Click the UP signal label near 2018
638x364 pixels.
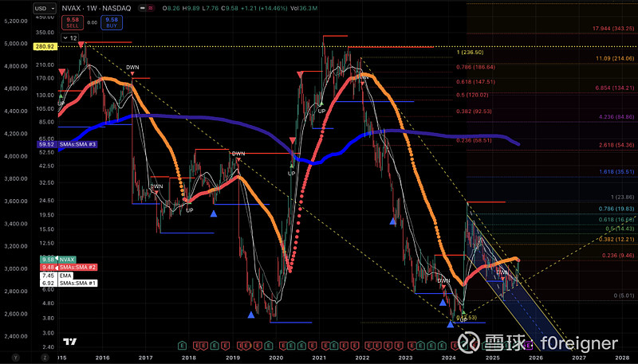[x=190, y=210]
